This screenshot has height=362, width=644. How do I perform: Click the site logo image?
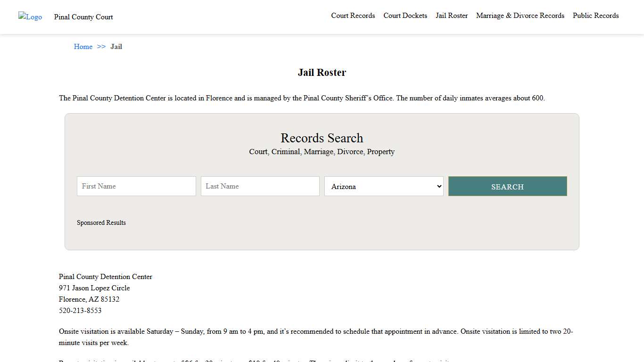pos(30,17)
